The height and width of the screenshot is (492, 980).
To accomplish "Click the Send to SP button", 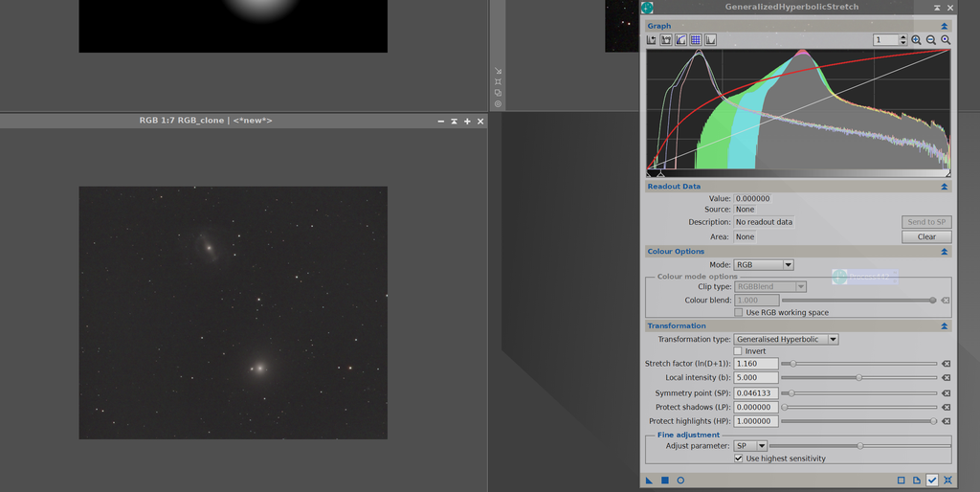I will [926, 222].
